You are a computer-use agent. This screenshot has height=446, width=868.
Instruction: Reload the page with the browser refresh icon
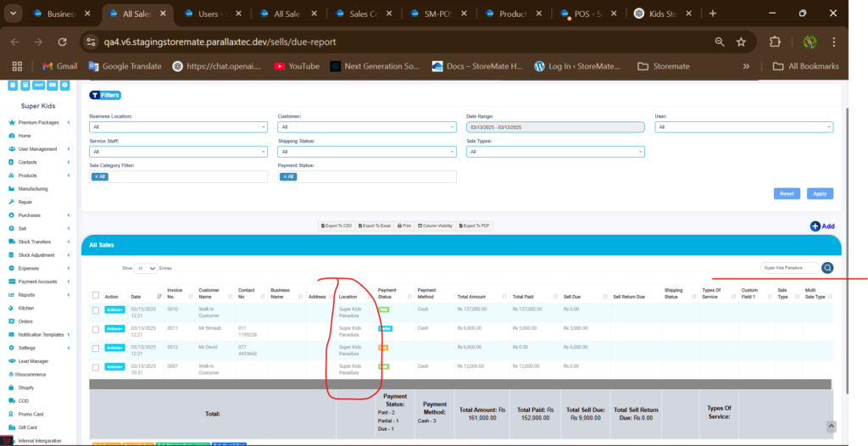62,42
